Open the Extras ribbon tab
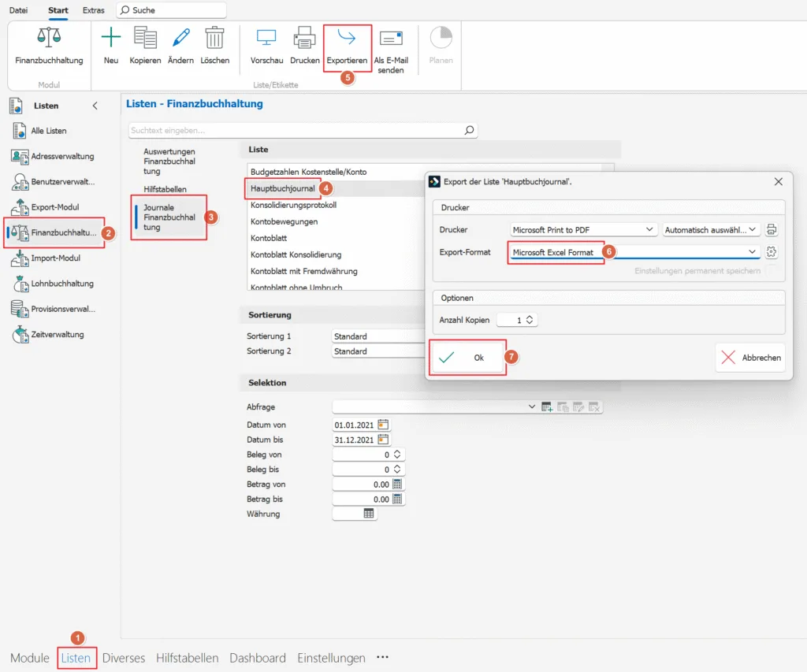 coord(94,10)
